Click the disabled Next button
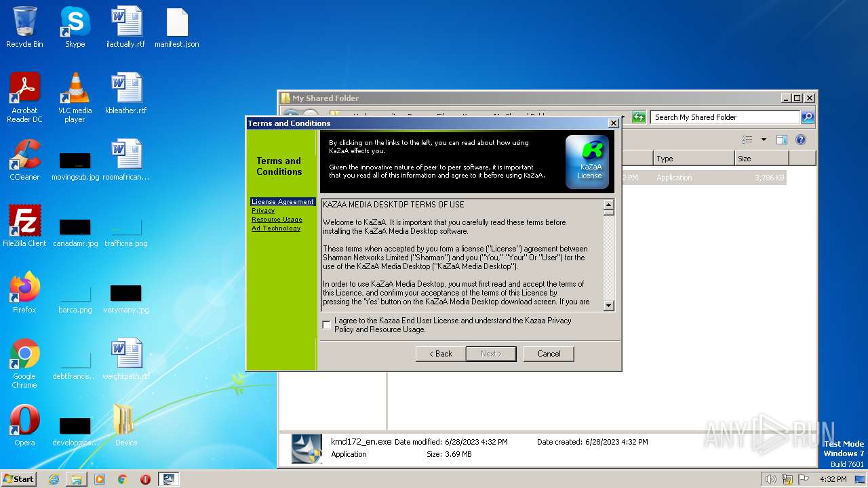Viewport: 868px width, 488px height. (x=491, y=354)
